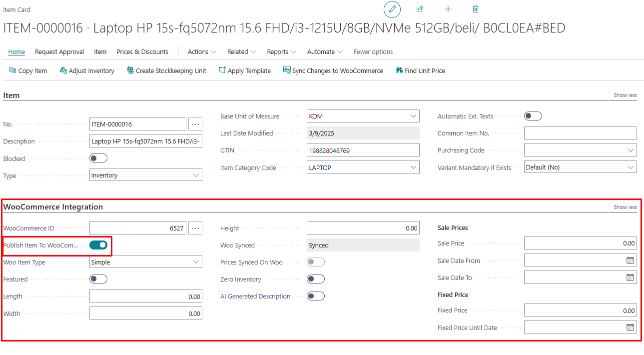Image resolution: width=644 pixels, height=355 pixels.
Task: Open Prices & Discounts tab
Action: [x=142, y=52]
